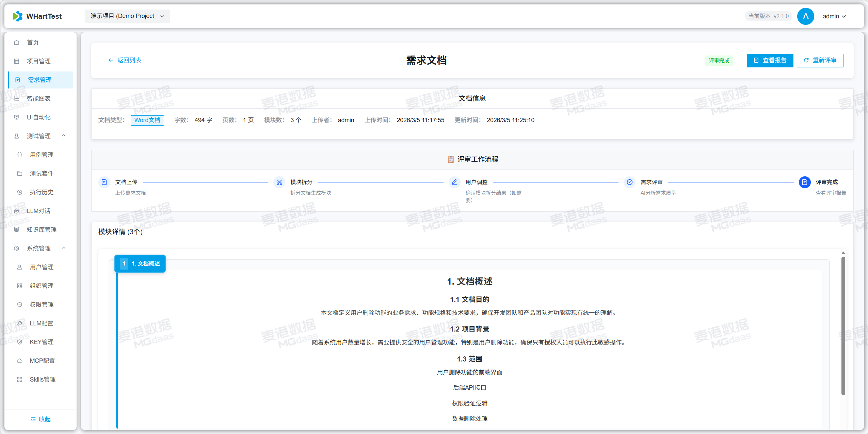Select the 知识库管理 book icon
This screenshot has width=868, height=434.
tap(17, 229)
